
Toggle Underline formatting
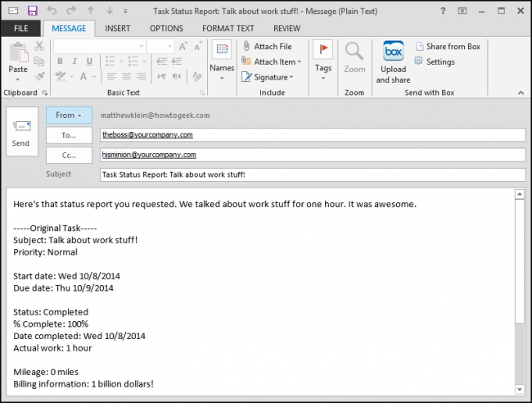(x=89, y=61)
